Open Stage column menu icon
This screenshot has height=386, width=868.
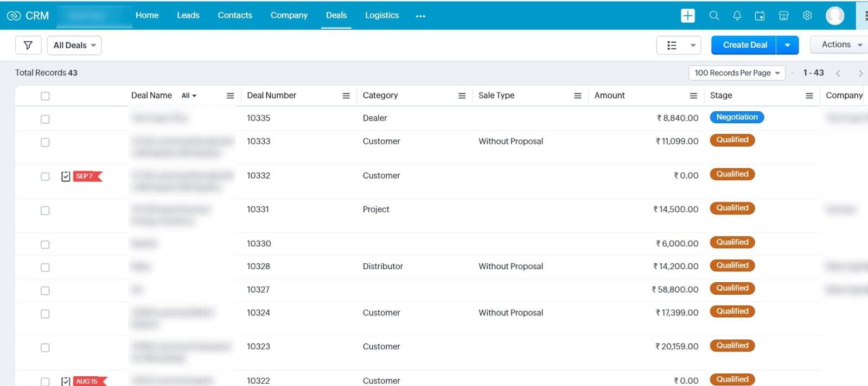809,96
